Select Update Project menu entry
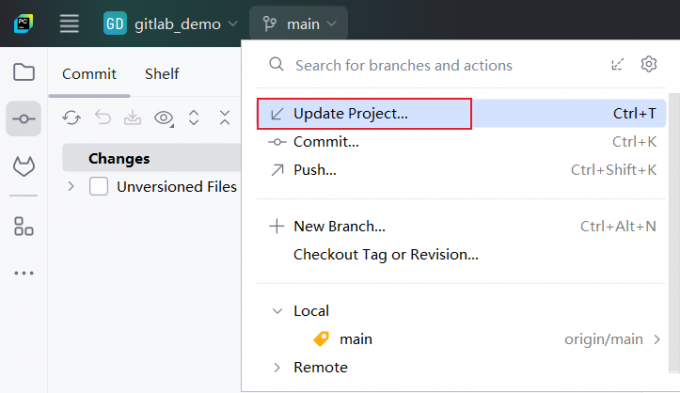Screen dimensions: 680x393 [461, 114]
